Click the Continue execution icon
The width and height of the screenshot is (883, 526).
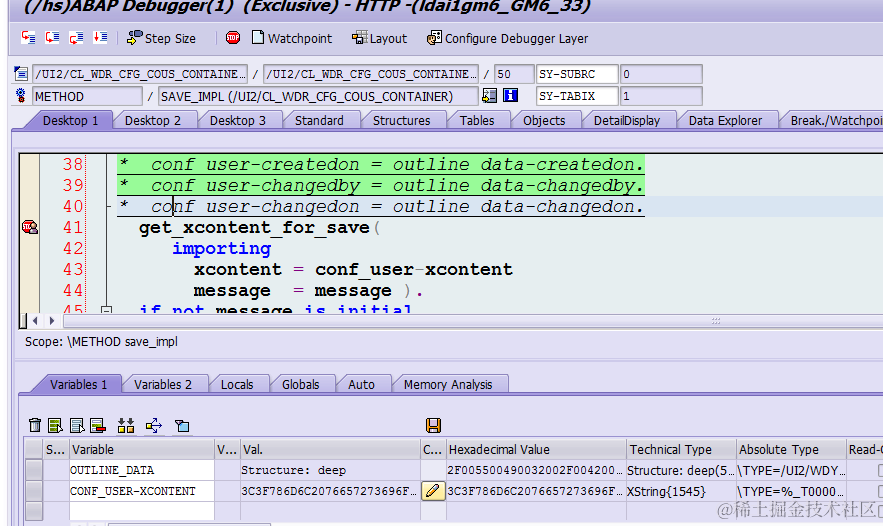(x=100, y=38)
